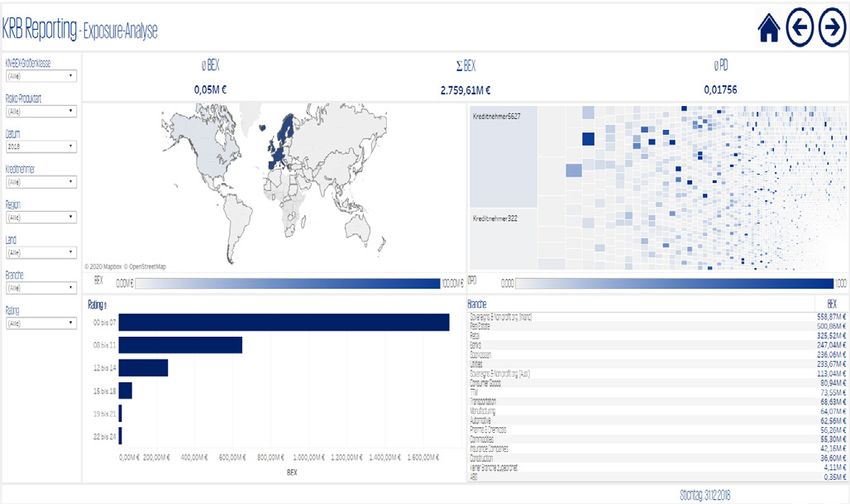Click the BEX column header in table
Screen dimensions: 850x504
click(832, 304)
